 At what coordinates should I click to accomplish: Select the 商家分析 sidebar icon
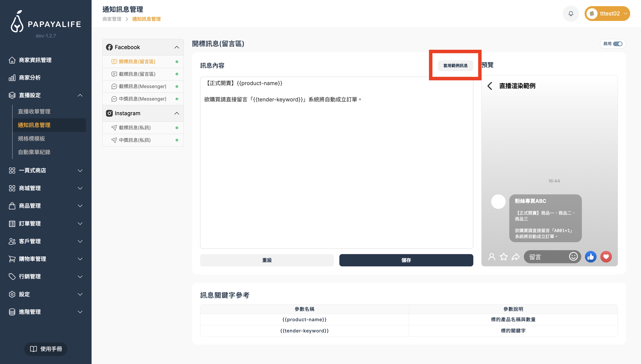point(12,78)
